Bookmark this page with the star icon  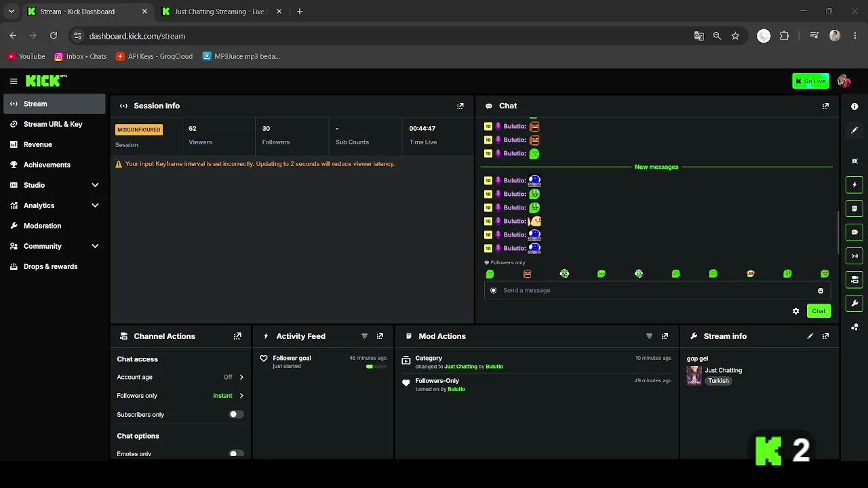pos(735,36)
